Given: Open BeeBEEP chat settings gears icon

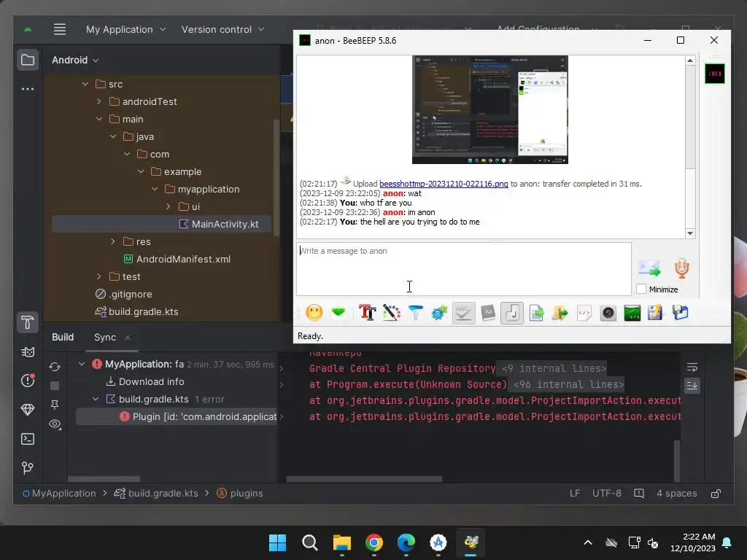Looking at the screenshot, I should pos(439,313).
